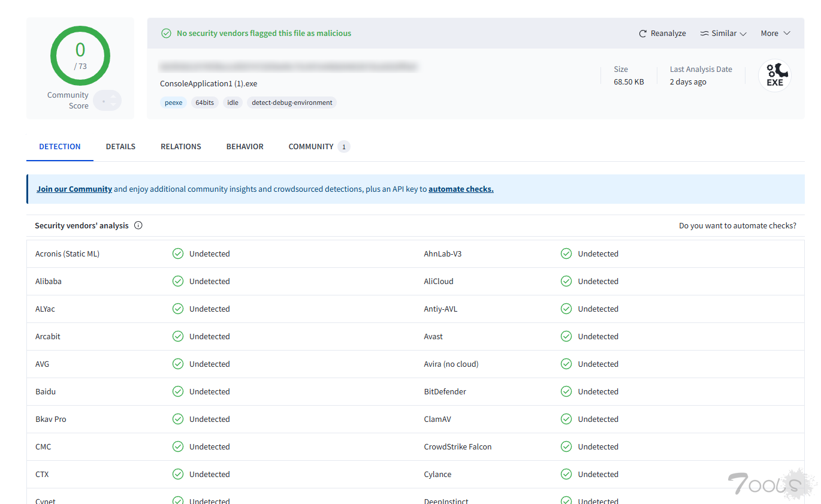Click the info icon next to Security vendors' analysis
The width and height of the screenshot is (821, 504).
(x=138, y=225)
